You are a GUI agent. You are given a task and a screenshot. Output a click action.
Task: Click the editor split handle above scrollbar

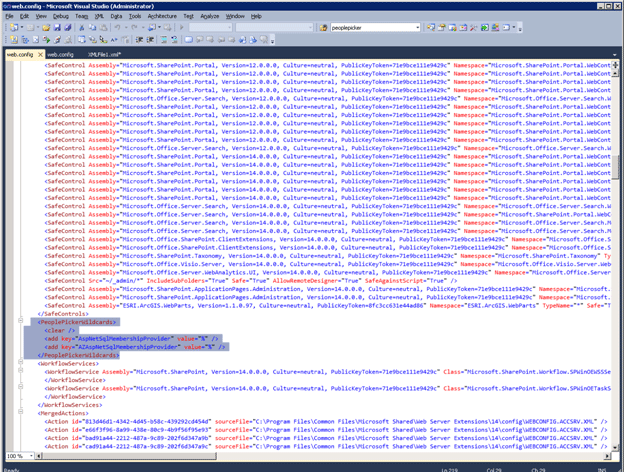click(615, 65)
